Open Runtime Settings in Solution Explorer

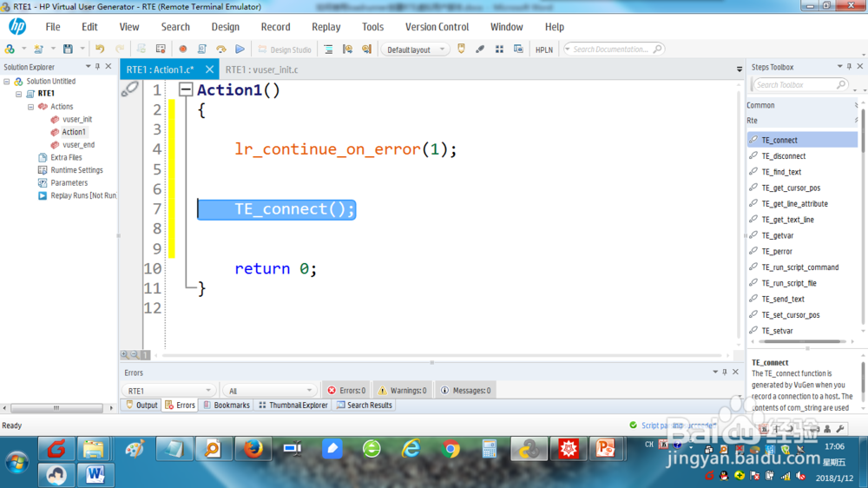tap(76, 170)
